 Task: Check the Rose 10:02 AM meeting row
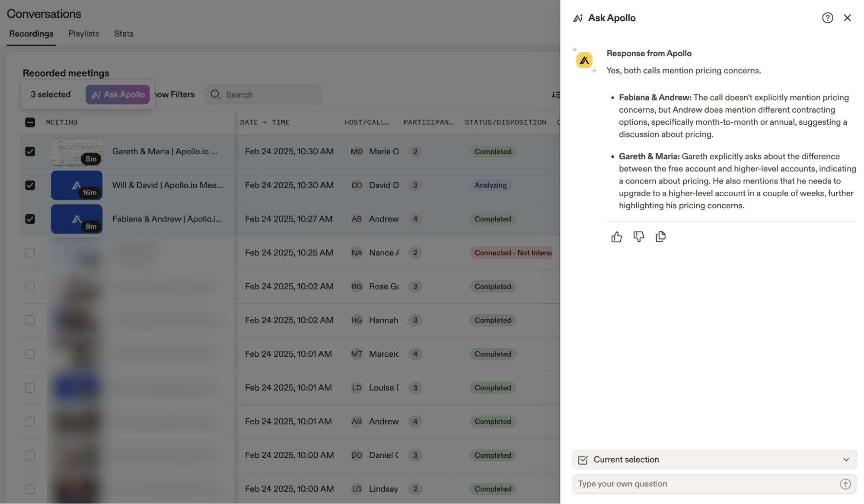point(30,286)
